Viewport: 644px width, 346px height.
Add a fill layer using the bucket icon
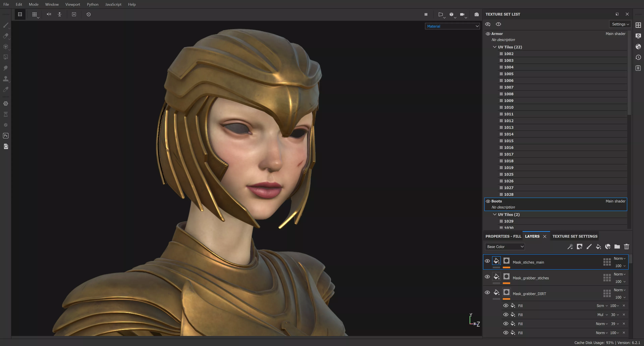click(598, 247)
